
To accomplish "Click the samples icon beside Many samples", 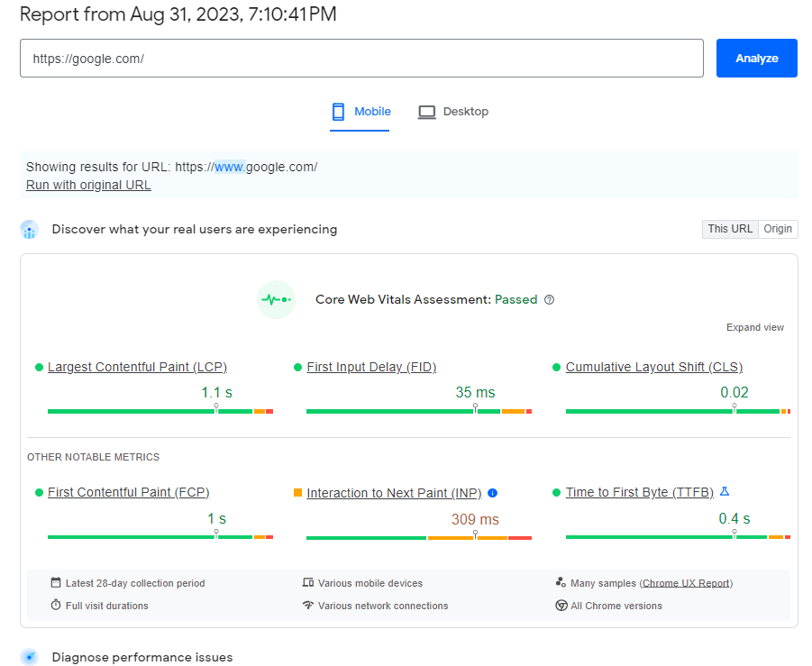I will tap(561, 582).
